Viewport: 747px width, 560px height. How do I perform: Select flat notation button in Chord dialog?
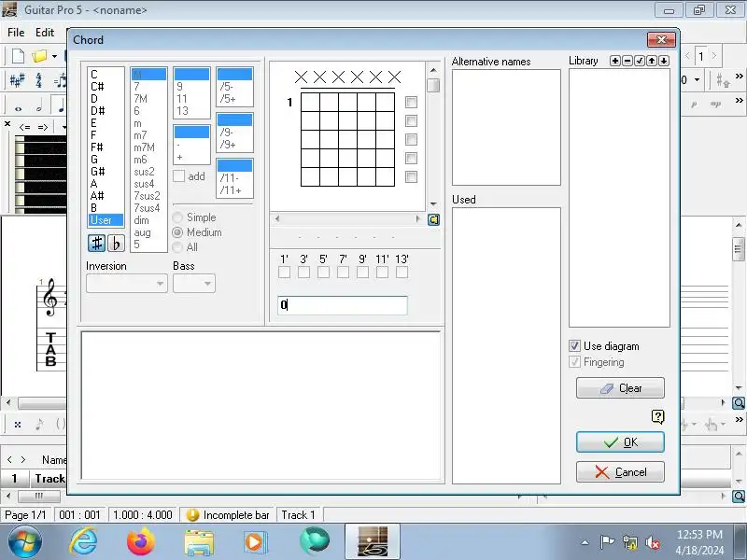116,244
